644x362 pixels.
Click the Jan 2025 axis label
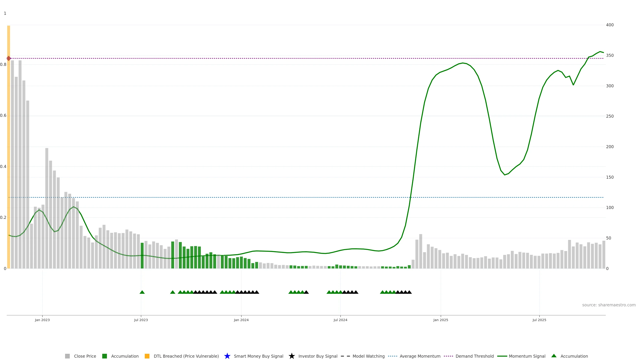pyautogui.click(x=441, y=320)
